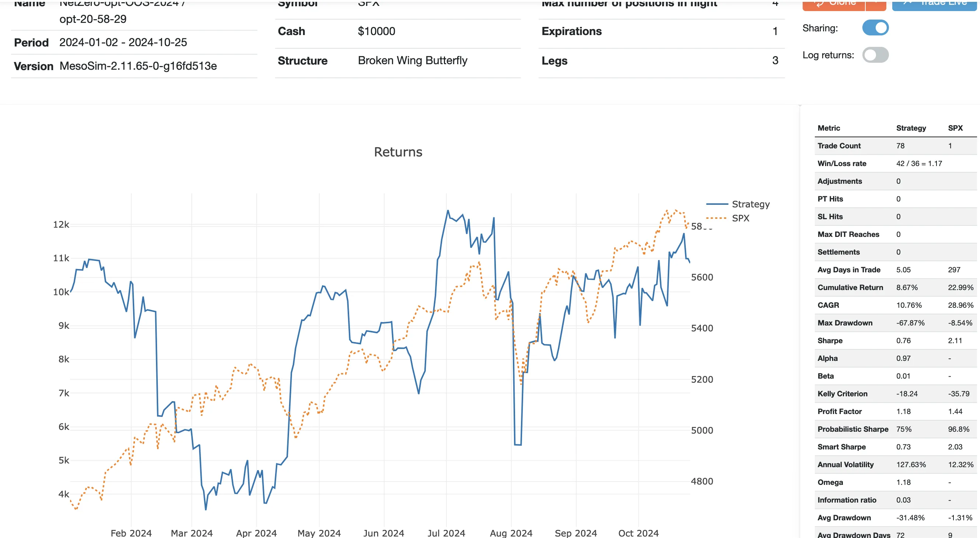Screen dimensions: 980x538
Task: Click the Strategy column header in metrics table
Action: point(911,128)
